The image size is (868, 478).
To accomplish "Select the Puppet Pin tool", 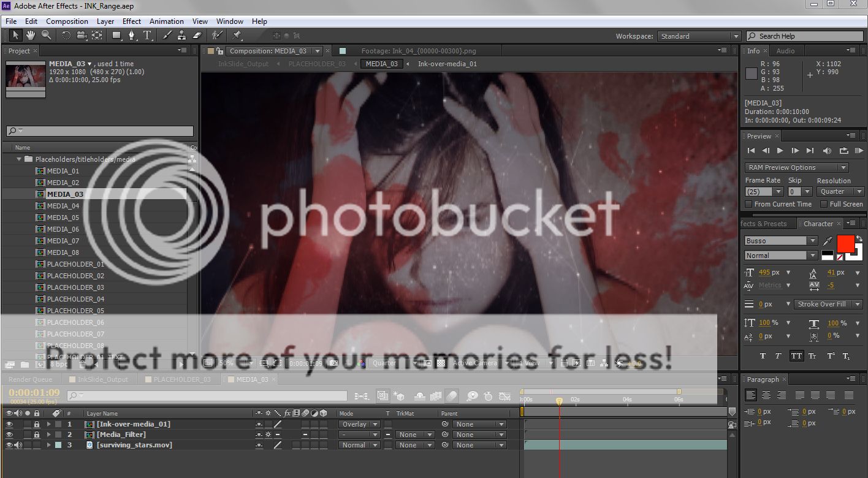I will point(237,36).
